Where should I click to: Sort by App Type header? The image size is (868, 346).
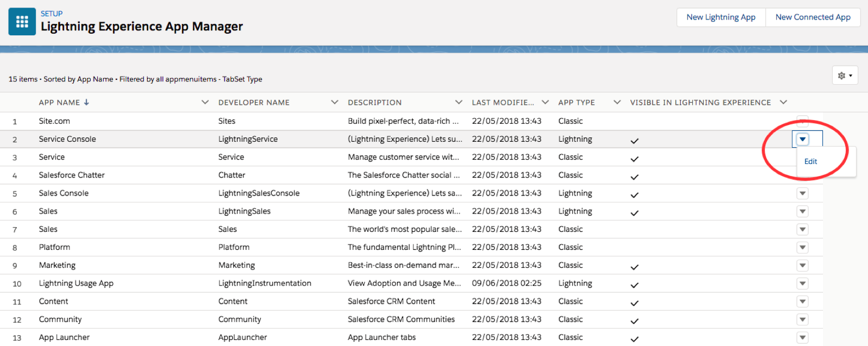577,102
